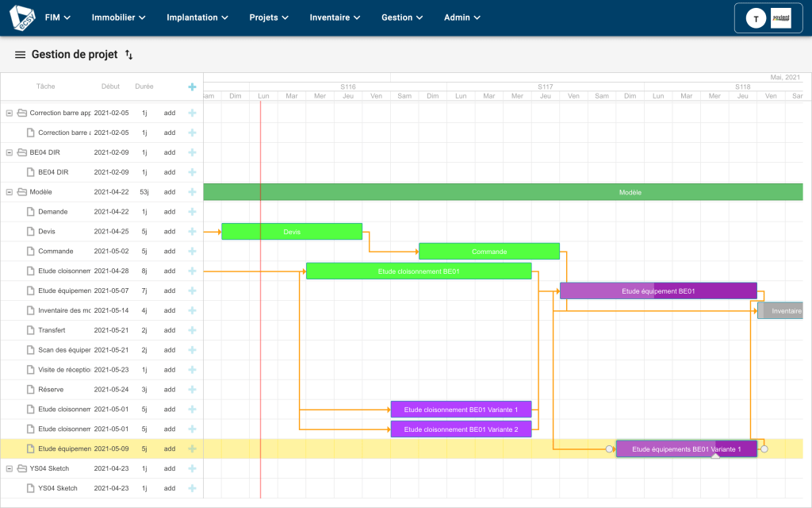Collapse the Correction barre appui group
This screenshot has width=812, height=508.
point(8,112)
